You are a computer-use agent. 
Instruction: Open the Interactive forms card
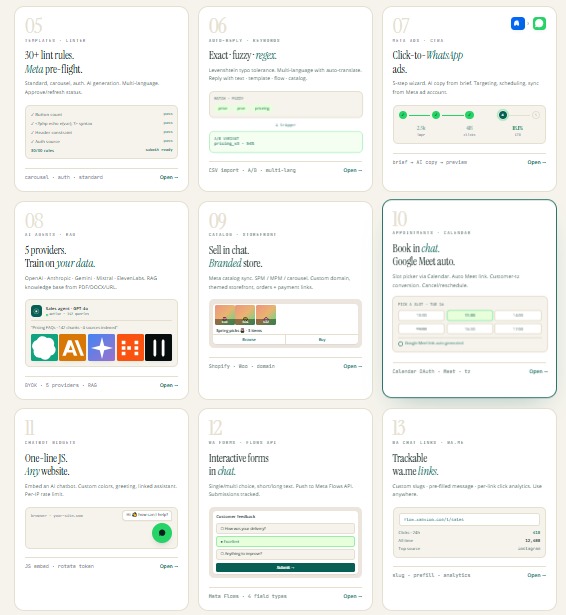pyautogui.click(x=353, y=596)
